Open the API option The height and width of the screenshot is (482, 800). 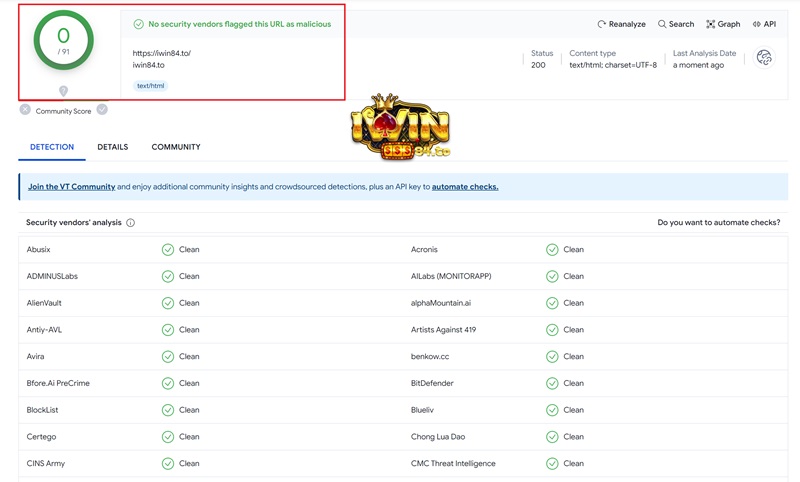(764, 24)
